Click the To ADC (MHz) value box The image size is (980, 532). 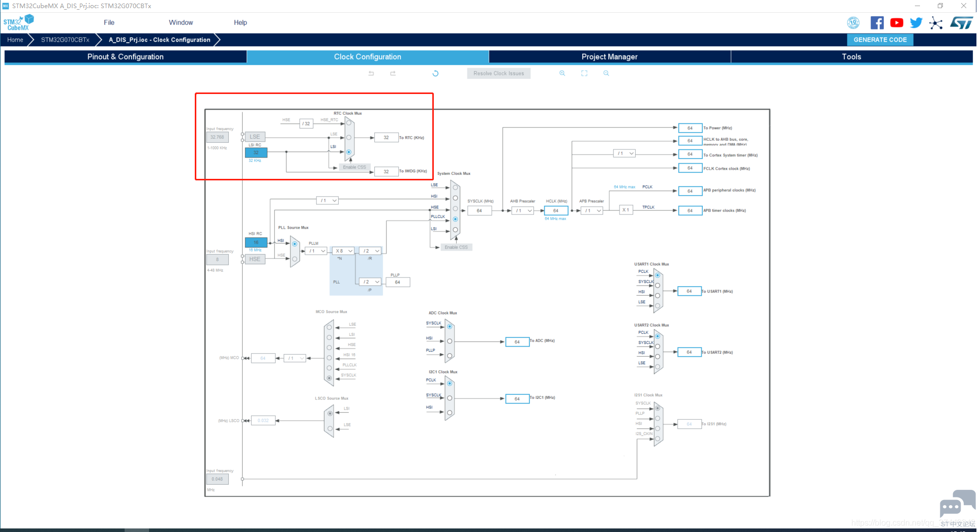point(517,342)
